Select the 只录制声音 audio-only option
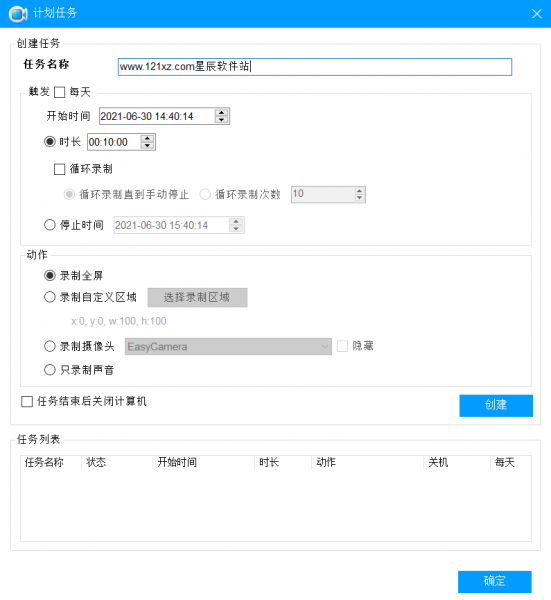551x600 pixels. click(50, 370)
